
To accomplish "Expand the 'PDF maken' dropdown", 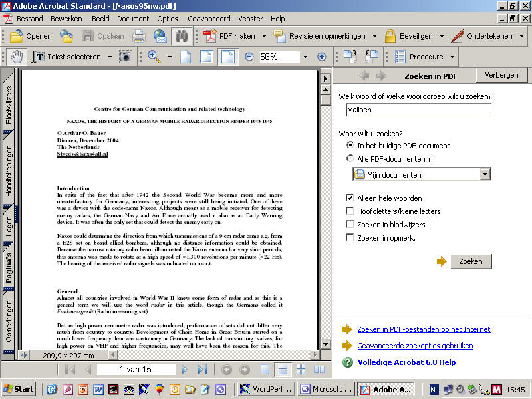I will click(x=261, y=36).
